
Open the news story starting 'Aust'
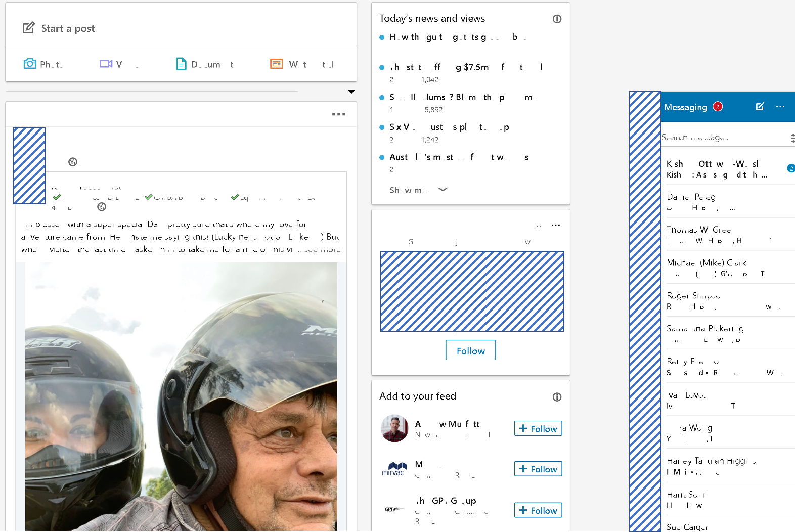point(459,157)
